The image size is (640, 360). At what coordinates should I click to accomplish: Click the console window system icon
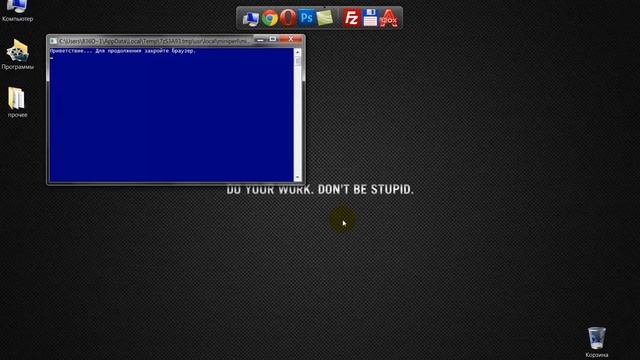point(53,41)
